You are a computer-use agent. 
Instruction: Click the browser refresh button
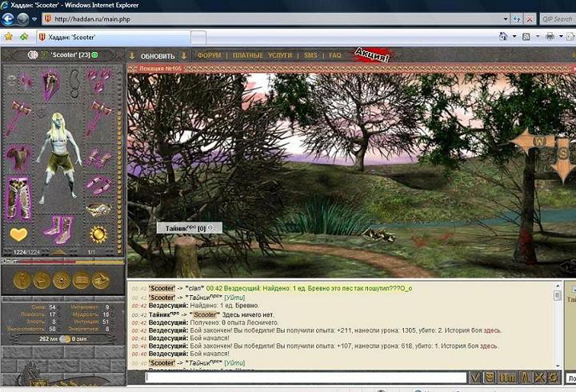(x=517, y=19)
